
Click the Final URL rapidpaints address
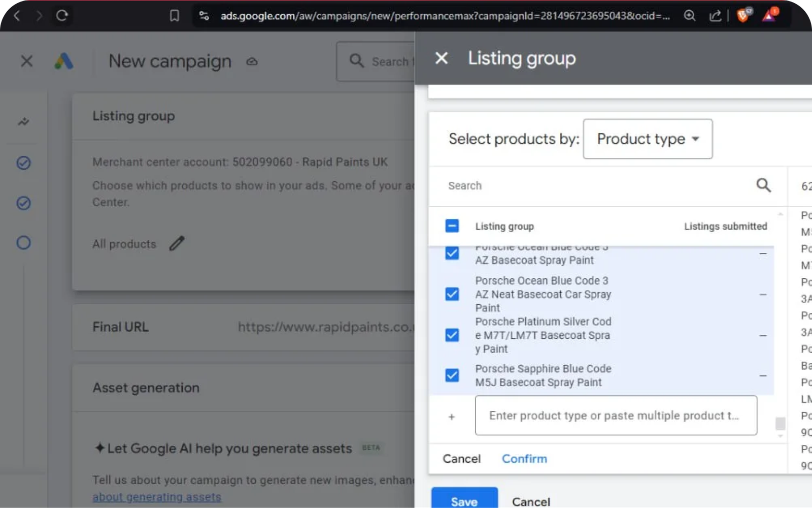[326, 327]
